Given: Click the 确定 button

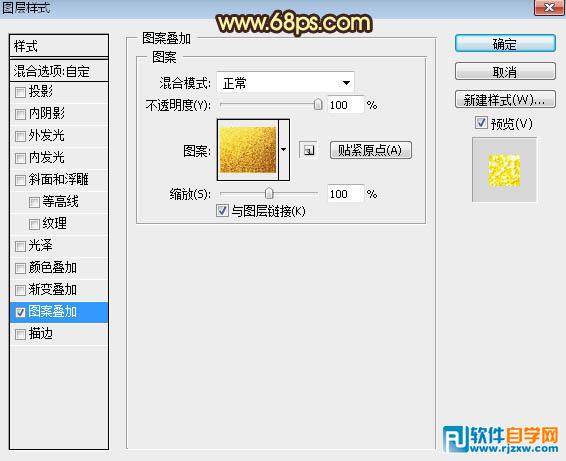Looking at the screenshot, I should [x=505, y=44].
